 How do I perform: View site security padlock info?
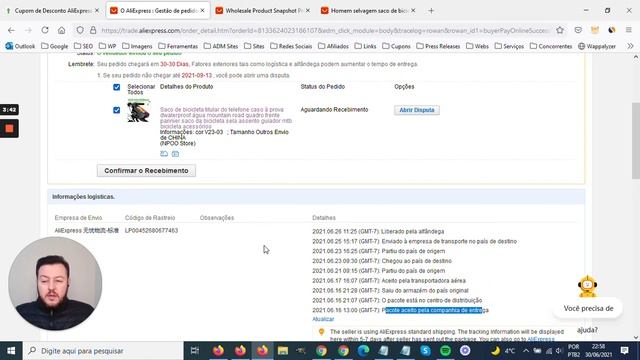click(x=93, y=30)
